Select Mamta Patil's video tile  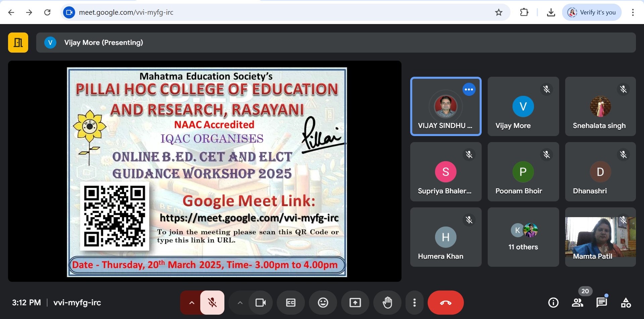[x=600, y=237]
